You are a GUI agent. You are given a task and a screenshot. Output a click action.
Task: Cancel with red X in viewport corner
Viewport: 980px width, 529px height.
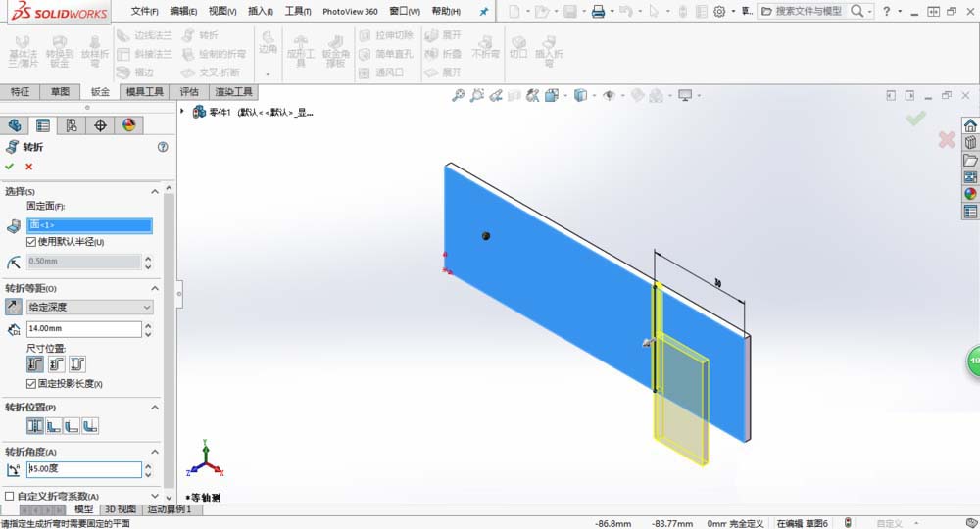click(947, 140)
